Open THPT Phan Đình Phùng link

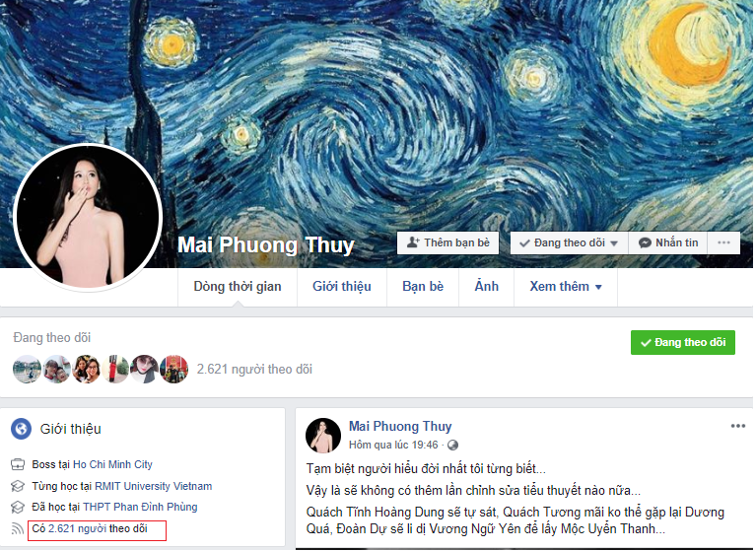click(140, 507)
